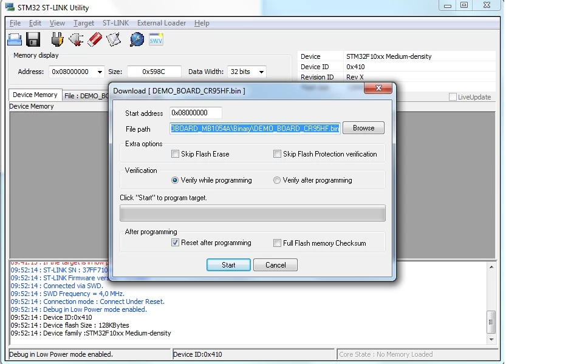Click log line 'Connected via SWD.'
588x364 pixels.
[56, 286]
